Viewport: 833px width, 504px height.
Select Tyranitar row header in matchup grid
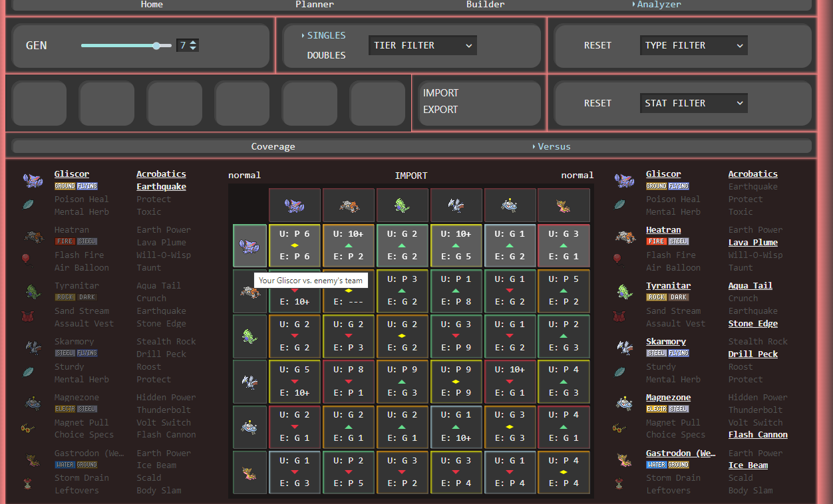[x=250, y=336]
